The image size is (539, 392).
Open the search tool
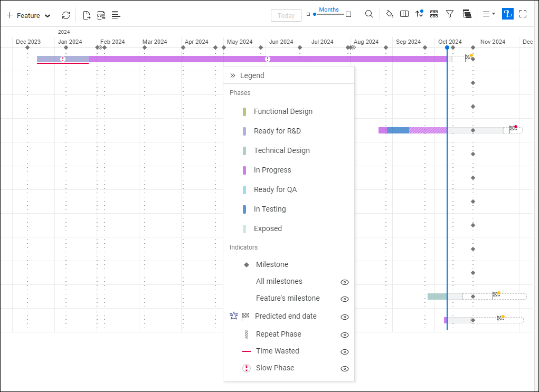(369, 14)
